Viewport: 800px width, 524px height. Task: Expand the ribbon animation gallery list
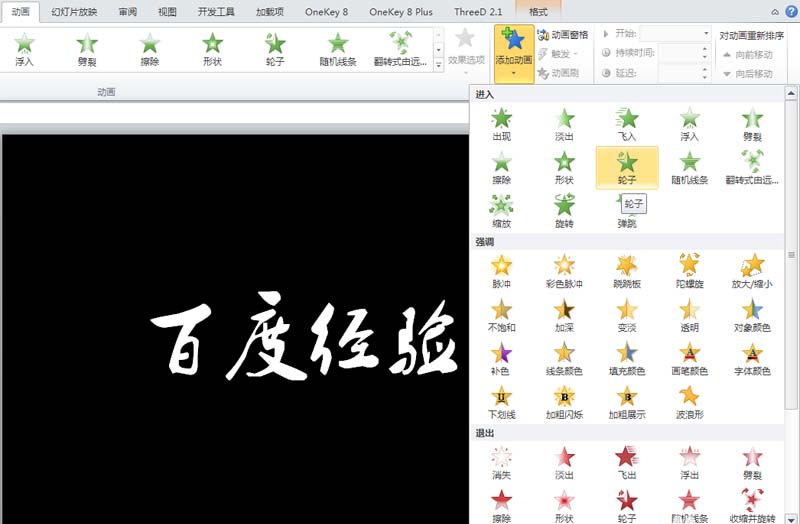point(438,64)
